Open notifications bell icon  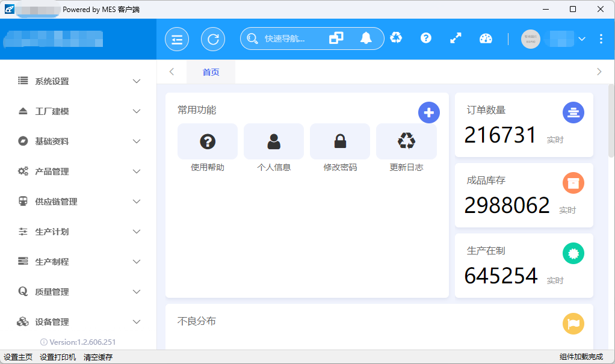coord(366,38)
